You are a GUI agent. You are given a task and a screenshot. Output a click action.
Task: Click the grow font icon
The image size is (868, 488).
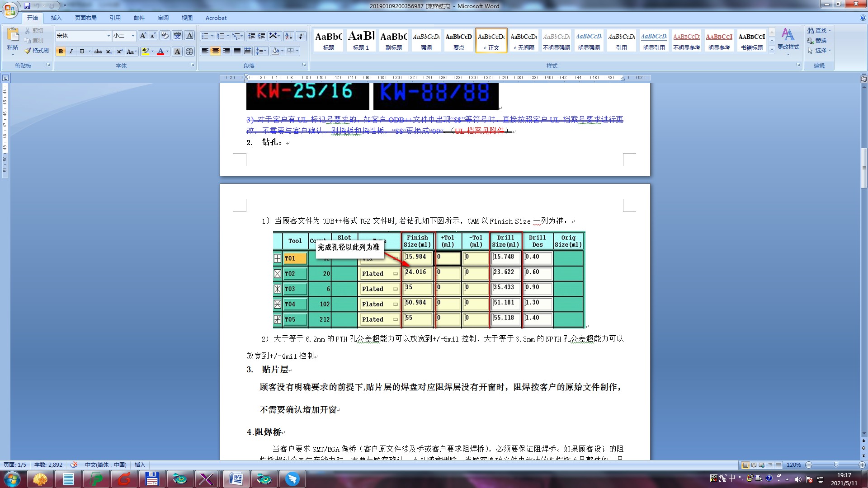[143, 36]
